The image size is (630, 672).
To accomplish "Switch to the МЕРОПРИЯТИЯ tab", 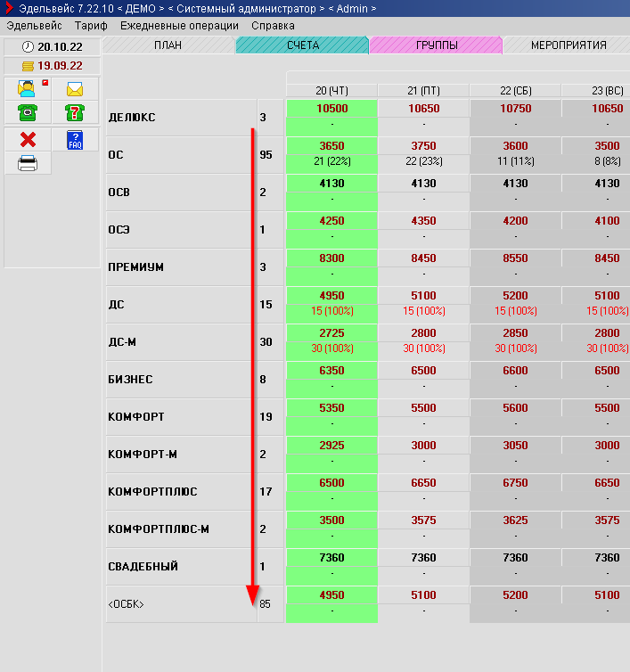I will [x=568, y=45].
